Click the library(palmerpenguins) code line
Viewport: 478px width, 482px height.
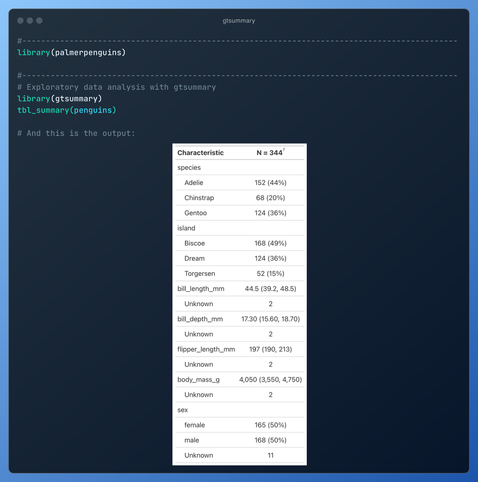tap(72, 53)
